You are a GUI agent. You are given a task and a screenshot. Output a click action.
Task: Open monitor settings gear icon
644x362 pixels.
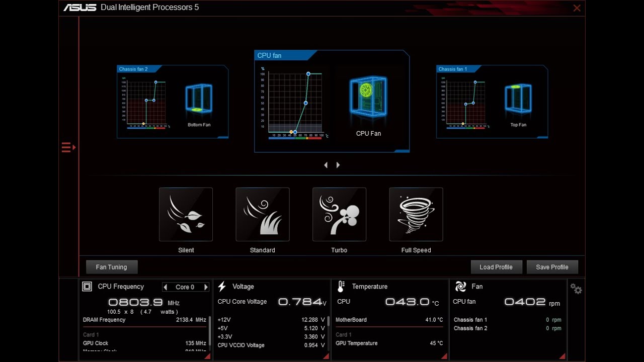(576, 289)
